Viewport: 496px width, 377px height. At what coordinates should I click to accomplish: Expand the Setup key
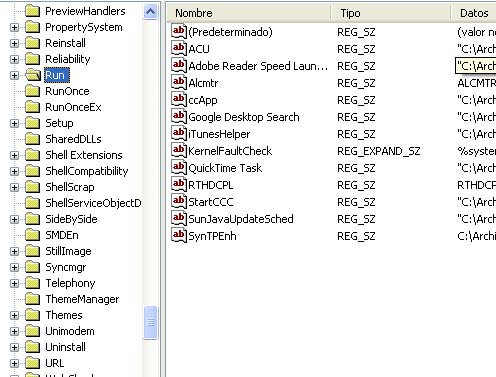(14, 123)
